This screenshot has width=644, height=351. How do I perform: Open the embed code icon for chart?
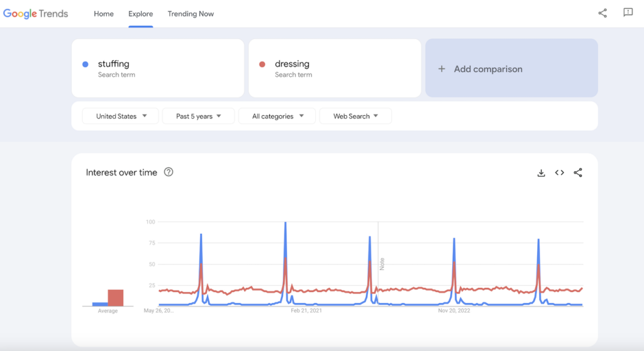(x=559, y=173)
